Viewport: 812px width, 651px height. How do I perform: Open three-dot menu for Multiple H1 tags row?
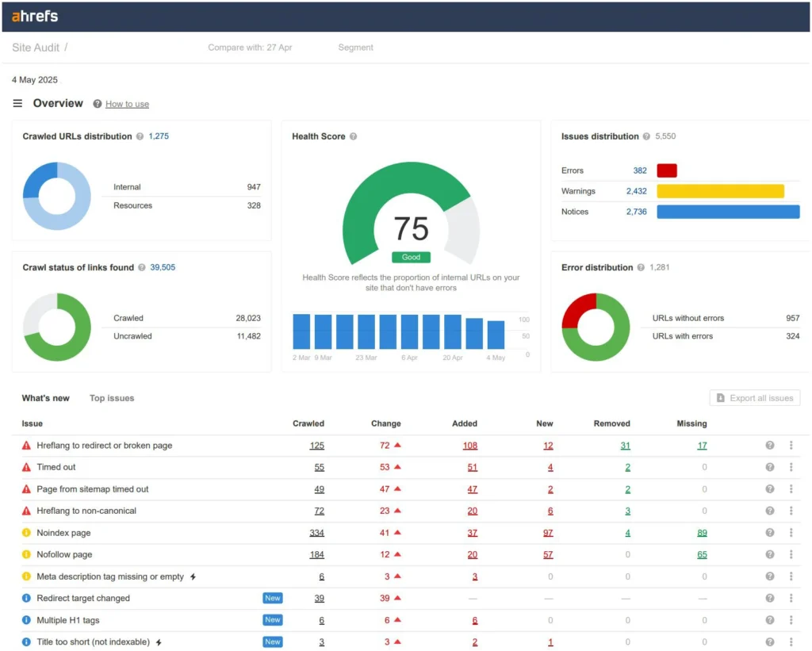point(791,620)
